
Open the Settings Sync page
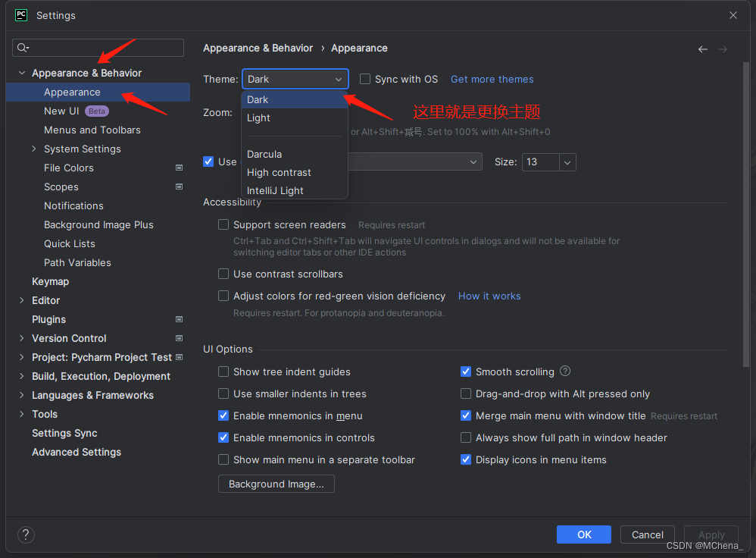[64, 433]
